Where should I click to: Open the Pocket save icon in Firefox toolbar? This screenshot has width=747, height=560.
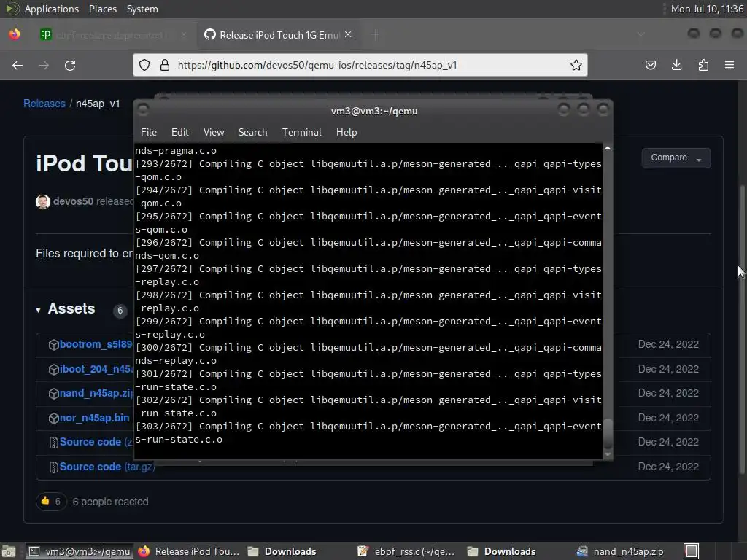pyautogui.click(x=650, y=65)
